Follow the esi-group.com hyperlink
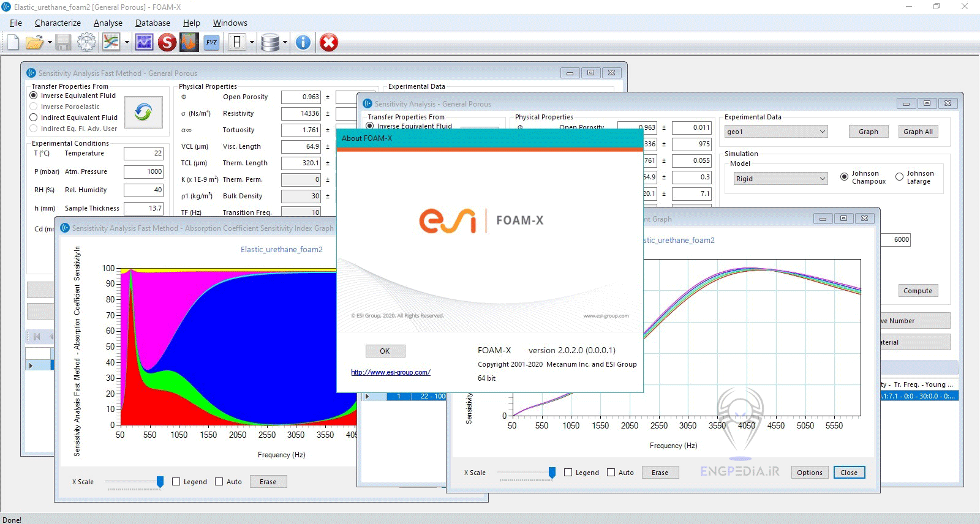The height and width of the screenshot is (524, 980). coord(390,372)
